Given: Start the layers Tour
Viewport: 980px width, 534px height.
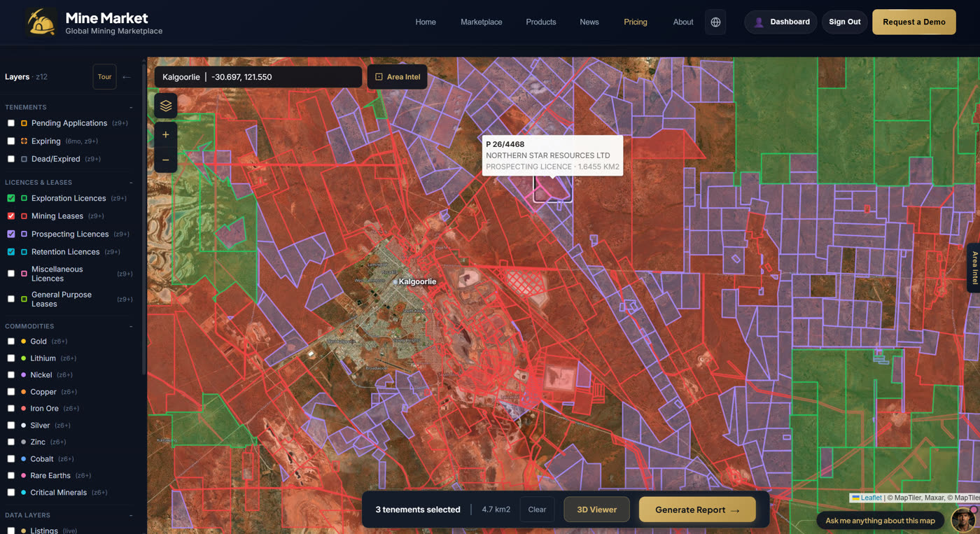Looking at the screenshot, I should 104,77.
